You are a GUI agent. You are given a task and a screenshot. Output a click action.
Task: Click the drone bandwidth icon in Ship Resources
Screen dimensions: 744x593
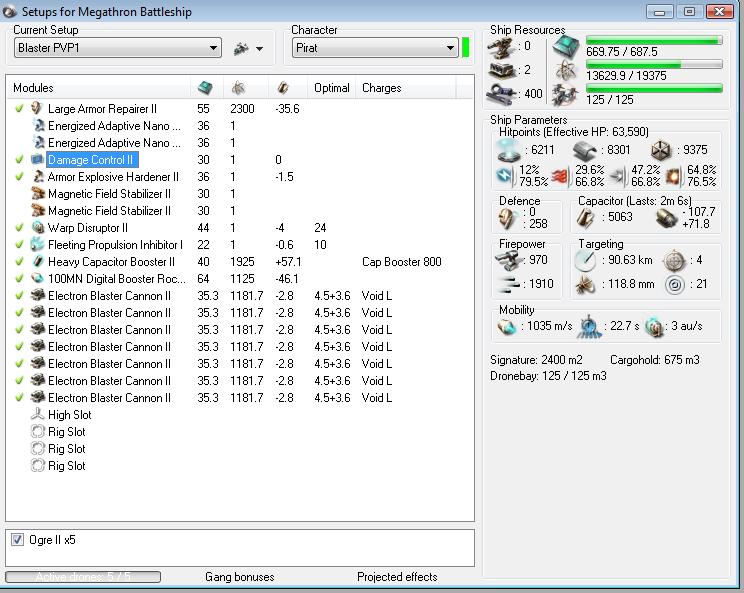[x=565, y=94]
